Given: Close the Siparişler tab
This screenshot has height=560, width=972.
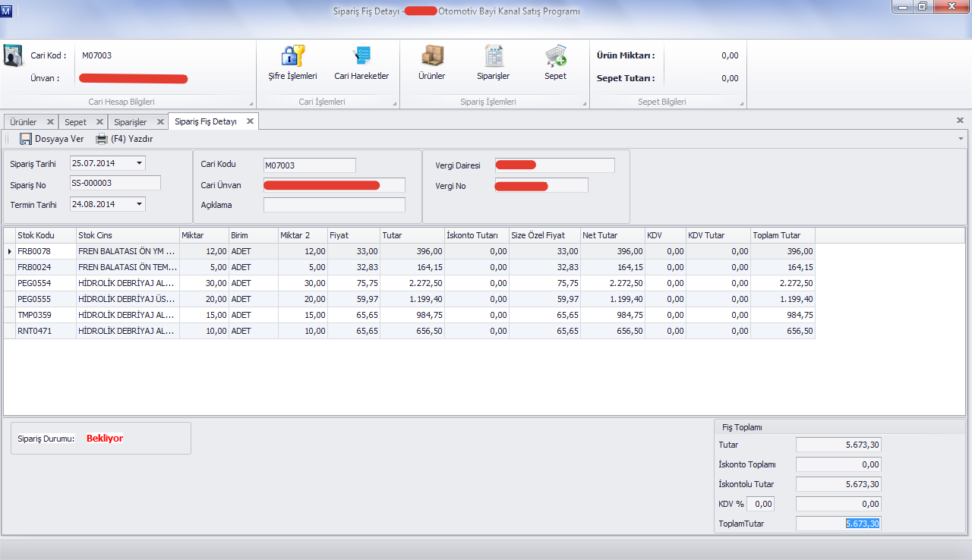Looking at the screenshot, I should [160, 122].
